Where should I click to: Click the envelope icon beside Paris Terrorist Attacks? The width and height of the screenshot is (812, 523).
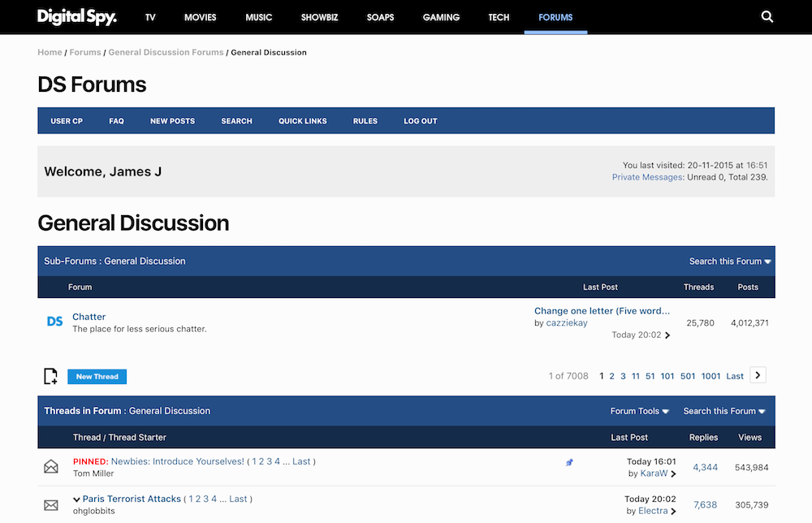(x=51, y=504)
